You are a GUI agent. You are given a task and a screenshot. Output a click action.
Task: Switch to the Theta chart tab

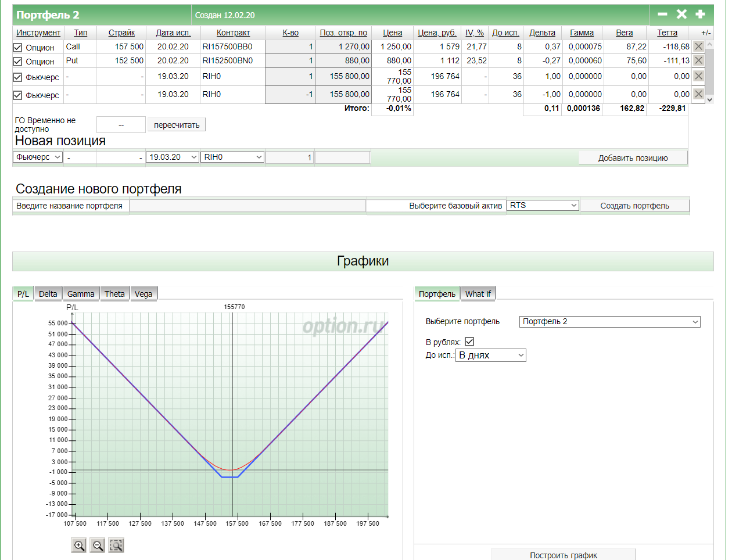[x=114, y=294]
